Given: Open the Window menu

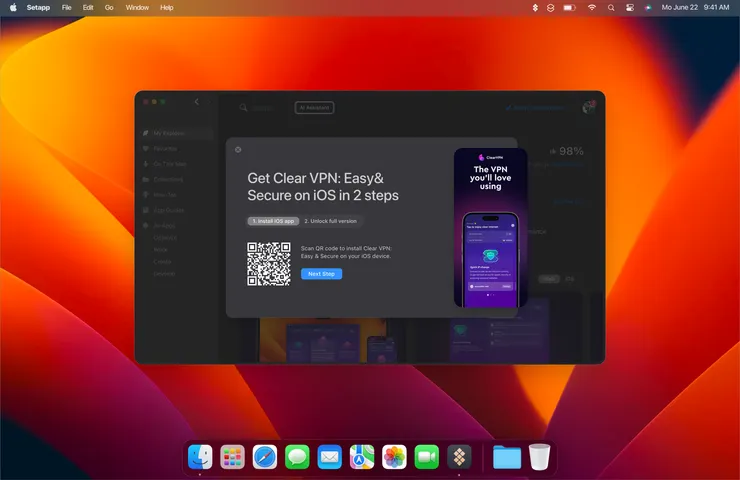Looking at the screenshot, I should click(137, 8).
